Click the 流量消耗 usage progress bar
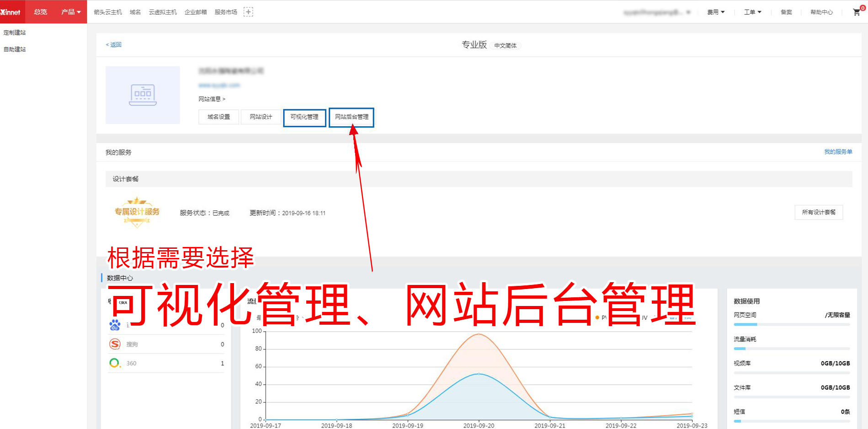This screenshot has width=868, height=429. [792, 349]
